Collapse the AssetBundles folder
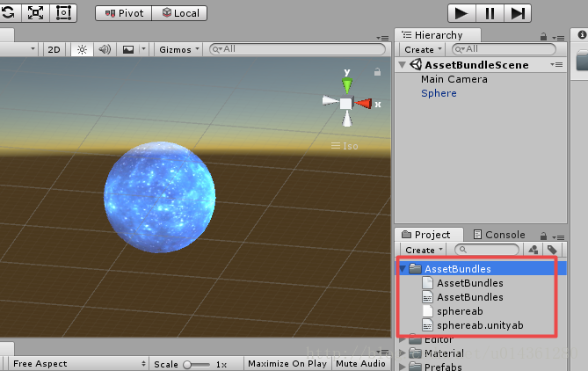Viewport: 588px width, 371px height. pos(403,269)
